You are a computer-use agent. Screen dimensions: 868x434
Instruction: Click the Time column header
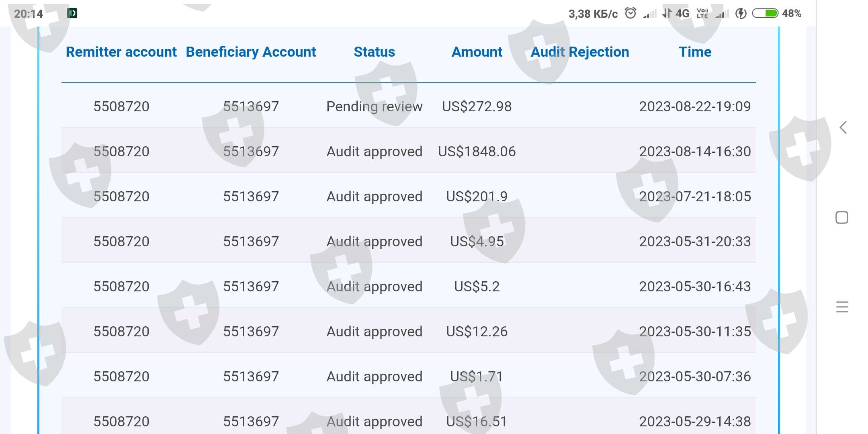(695, 52)
